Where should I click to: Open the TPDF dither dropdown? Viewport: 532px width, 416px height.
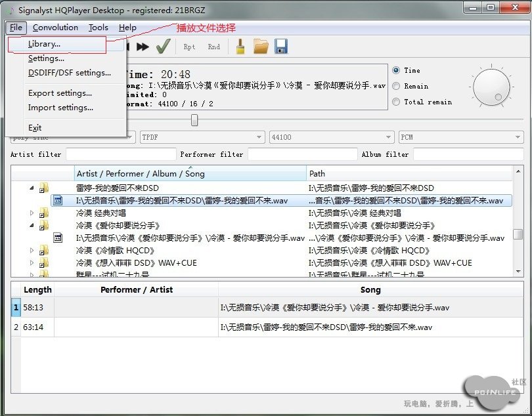(x=202, y=137)
